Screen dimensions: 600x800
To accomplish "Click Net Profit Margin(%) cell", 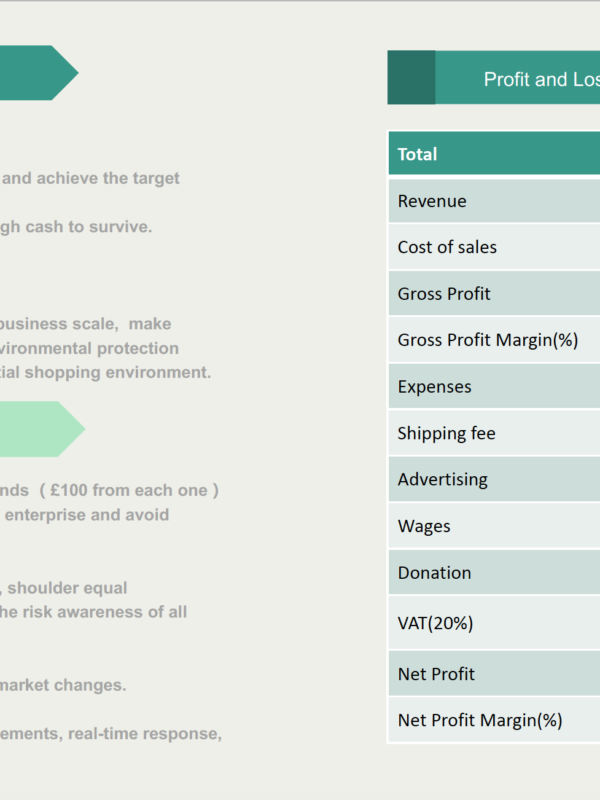I will 494,720.
